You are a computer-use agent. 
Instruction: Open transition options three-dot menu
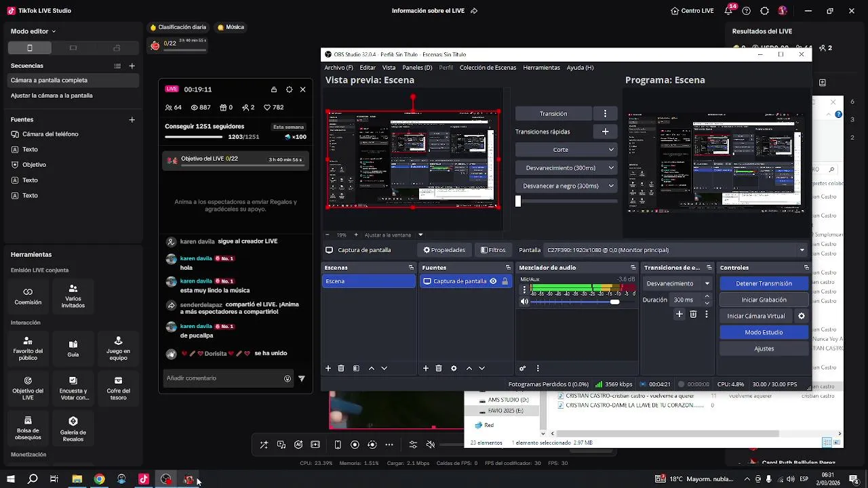[606, 113]
